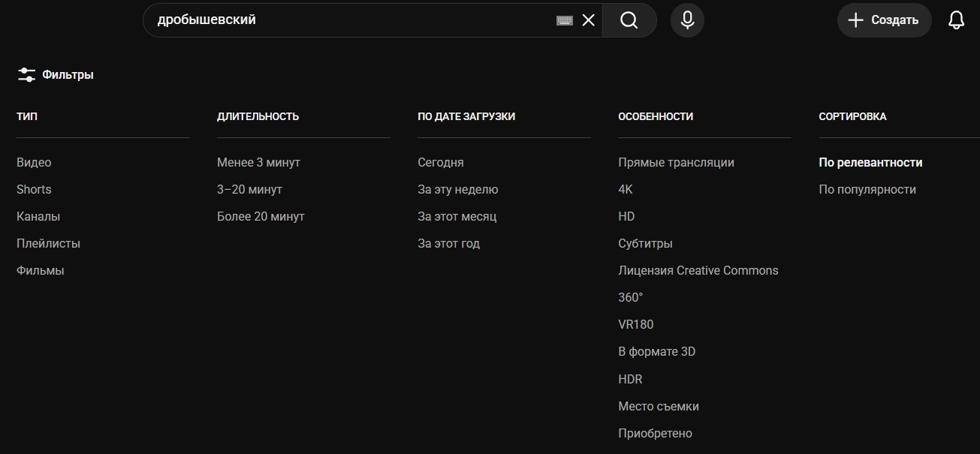Select the В формате 3D filter
Viewport: 980px width, 454px height.
point(657,351)
